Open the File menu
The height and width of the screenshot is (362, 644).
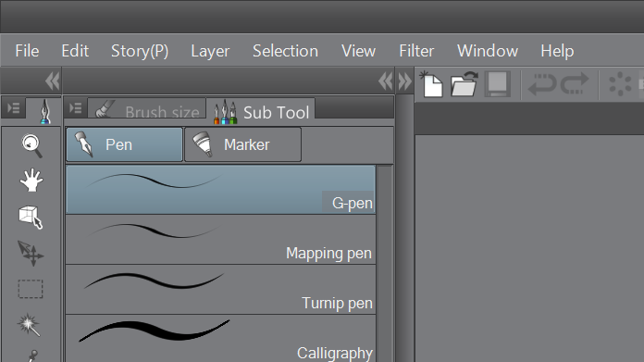(x=27, y=51)
